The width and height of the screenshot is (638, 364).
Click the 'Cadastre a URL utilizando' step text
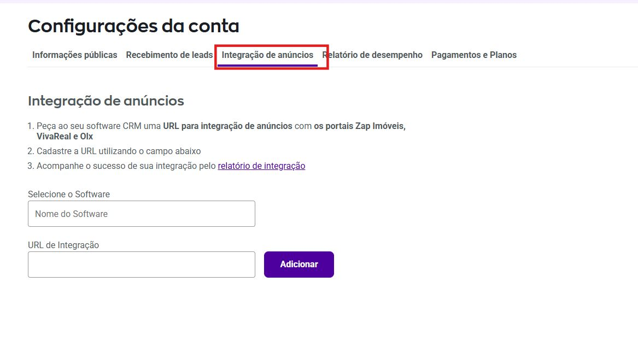[98, 151]
